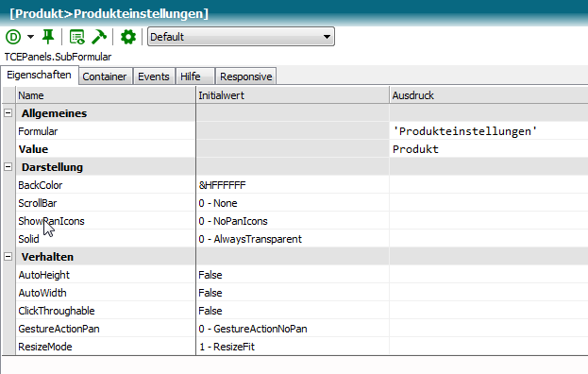Click the [Produkt>Produkteinstellungen] title
This screenshot has width=588, height=374.
(x=109, y=14)
